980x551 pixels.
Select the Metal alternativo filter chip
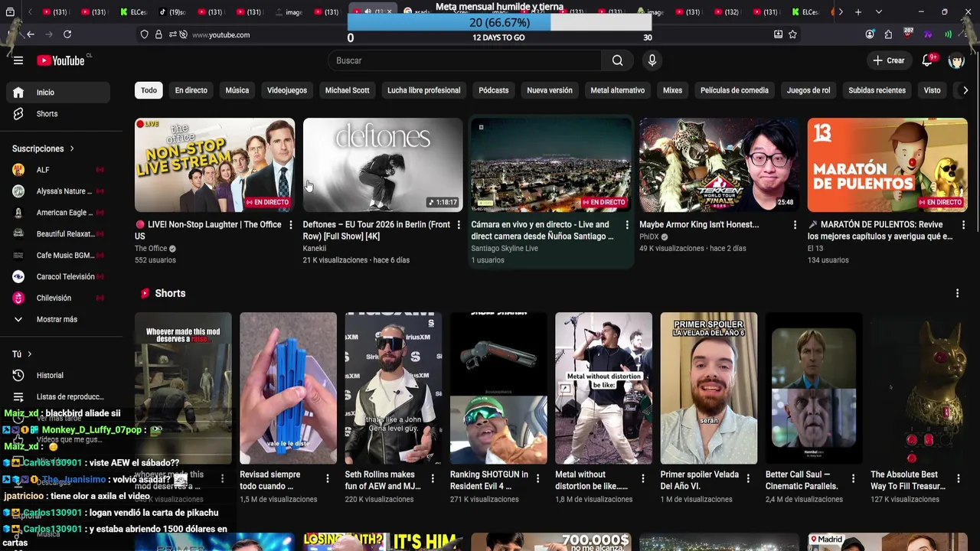point(617,90)
